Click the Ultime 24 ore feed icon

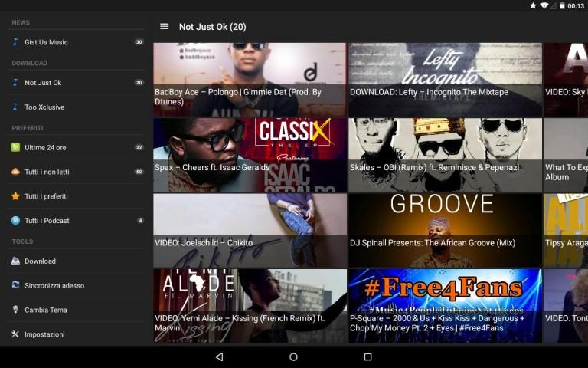(15, 147)
